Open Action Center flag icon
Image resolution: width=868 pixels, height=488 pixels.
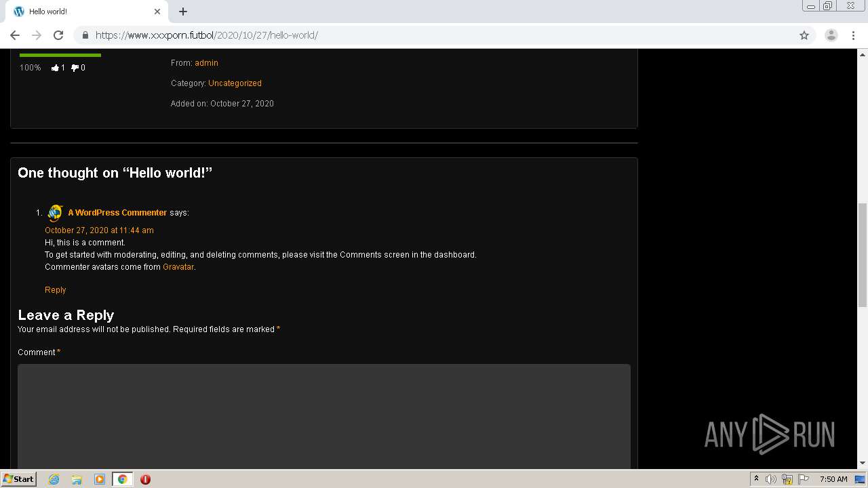coord(804,479)
